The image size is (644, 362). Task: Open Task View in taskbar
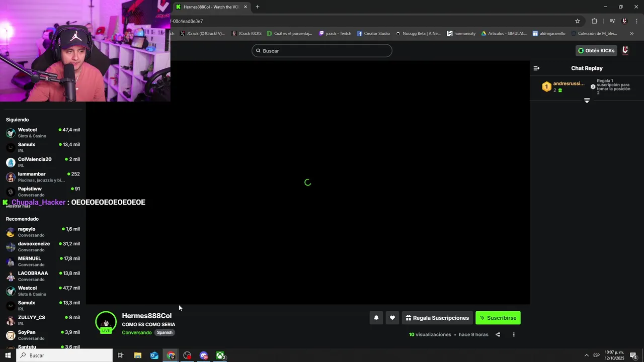pos(121,355)
